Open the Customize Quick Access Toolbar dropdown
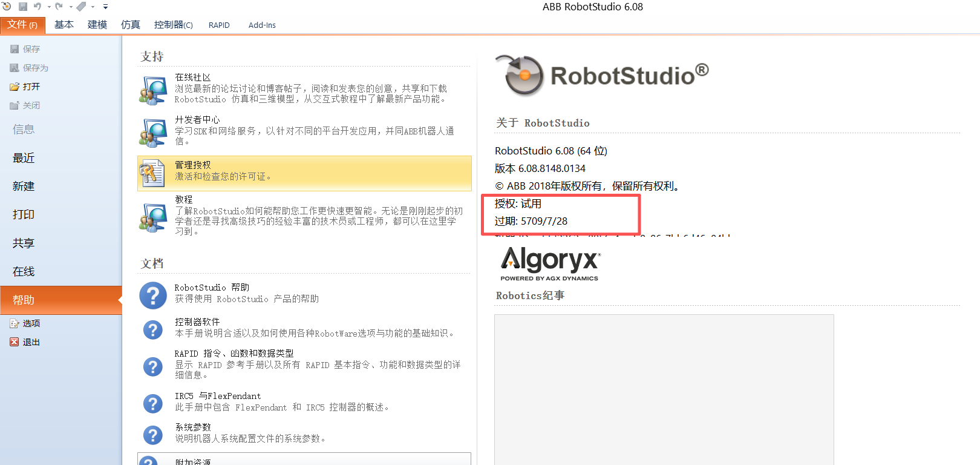 coord(105,7)
